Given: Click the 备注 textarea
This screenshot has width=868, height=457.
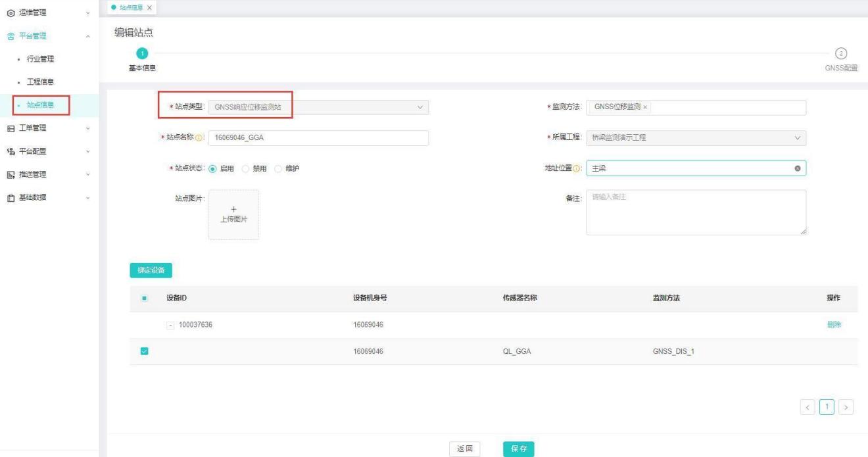Looking at the screenshot, I should click(x=695, y=212).
